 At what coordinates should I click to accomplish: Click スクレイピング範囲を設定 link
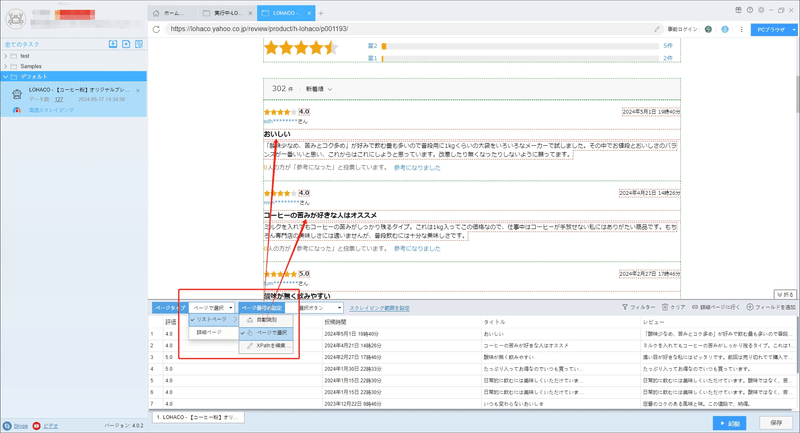tap(379, 308)
